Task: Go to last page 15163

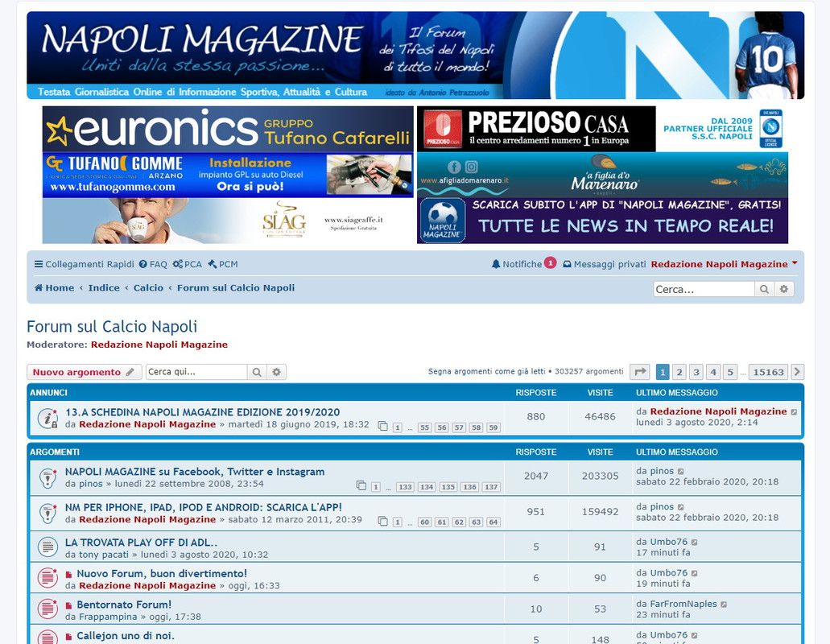Action: (769, 372)
